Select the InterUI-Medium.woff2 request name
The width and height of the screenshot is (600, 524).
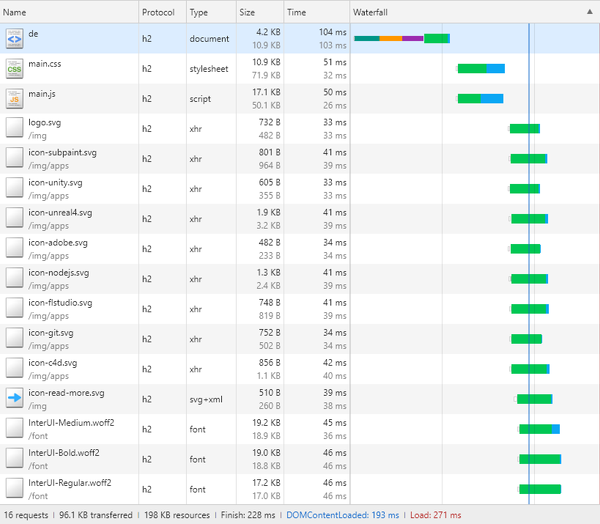pos(71,423)
